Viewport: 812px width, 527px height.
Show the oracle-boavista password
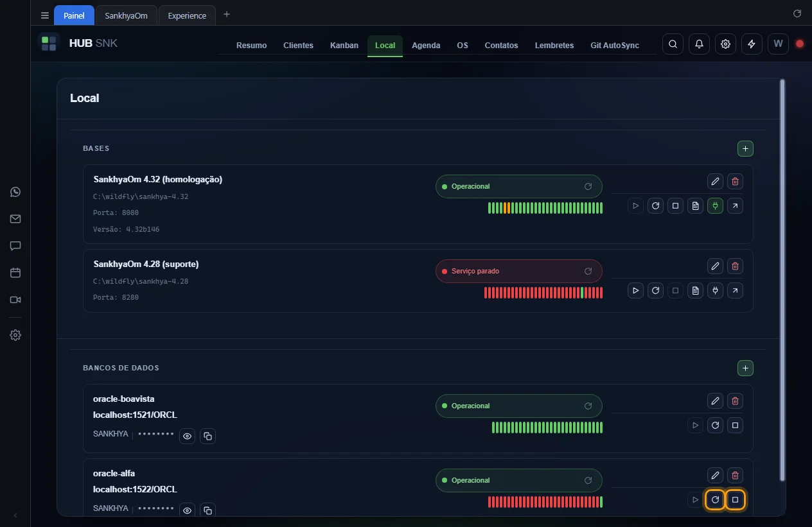pos(188,436)
